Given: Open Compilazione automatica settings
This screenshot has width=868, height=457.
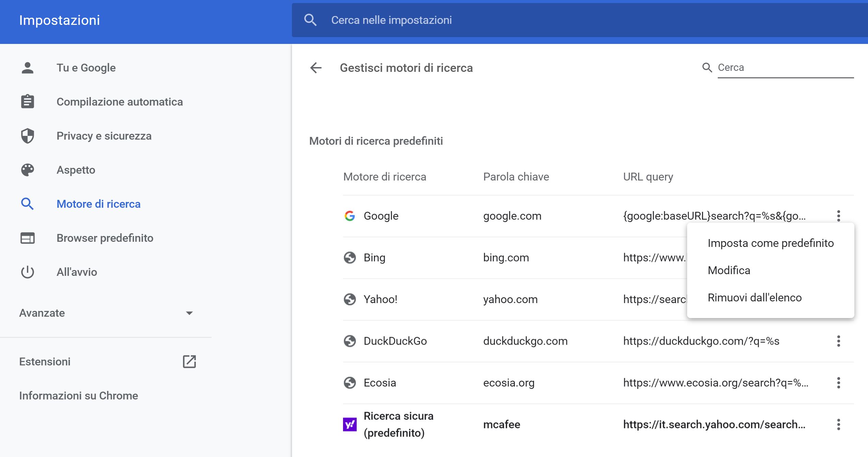Looking at the screenshot, I should pyautogui.click(x=120, y=102).
